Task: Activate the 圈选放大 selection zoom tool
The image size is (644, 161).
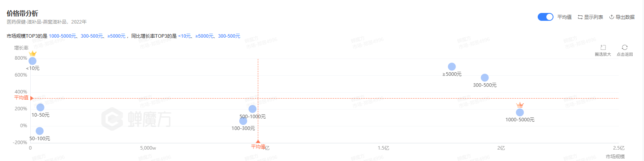Action: (x=603, y=48)
